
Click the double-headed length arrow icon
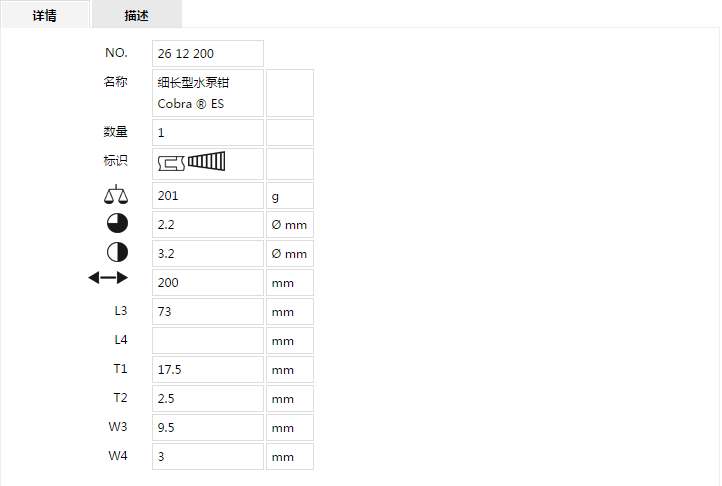(x=108, y=278)
